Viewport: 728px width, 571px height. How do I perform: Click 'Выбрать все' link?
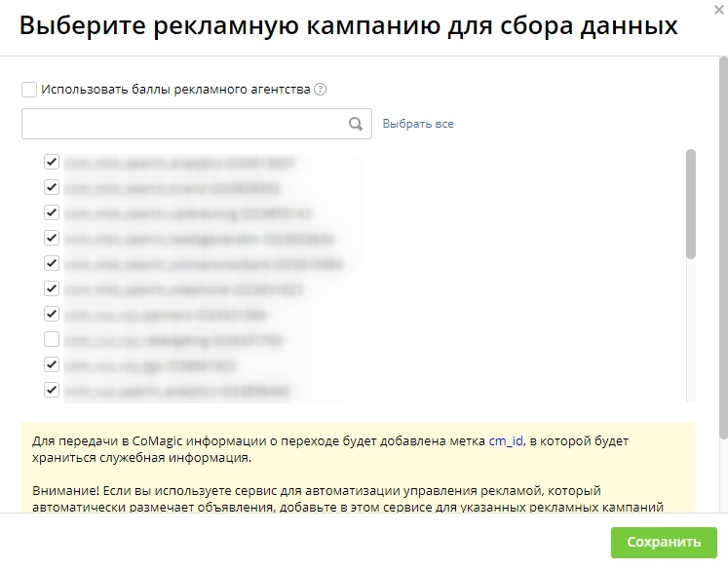click(418, 124)
